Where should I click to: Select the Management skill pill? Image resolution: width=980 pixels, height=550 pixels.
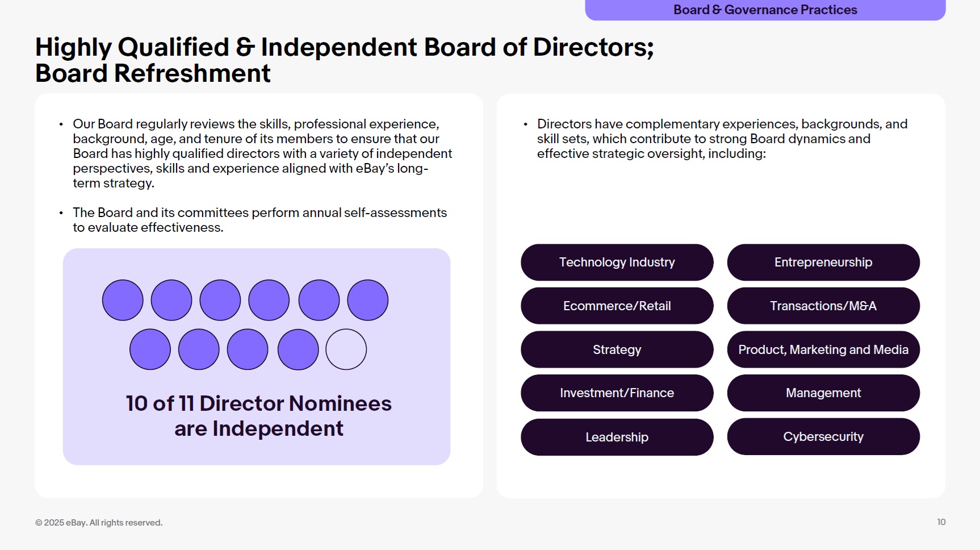[x=823, y=393]
